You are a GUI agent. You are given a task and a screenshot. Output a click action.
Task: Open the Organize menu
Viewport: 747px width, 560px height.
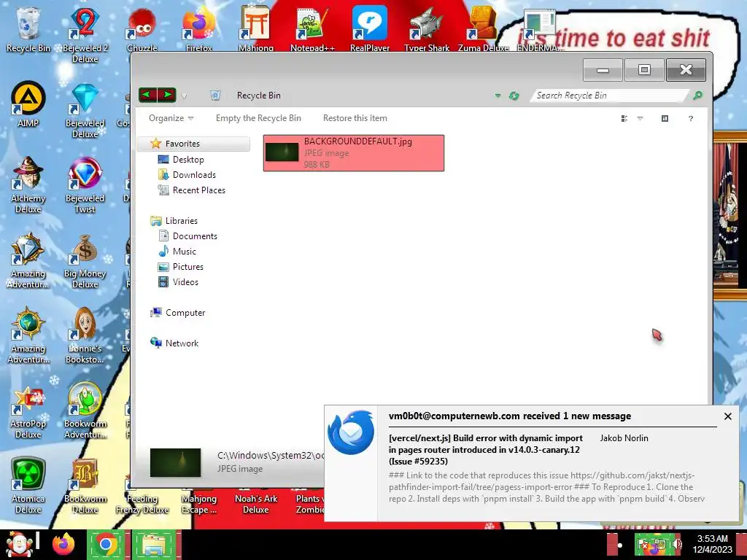click(171, 118)
